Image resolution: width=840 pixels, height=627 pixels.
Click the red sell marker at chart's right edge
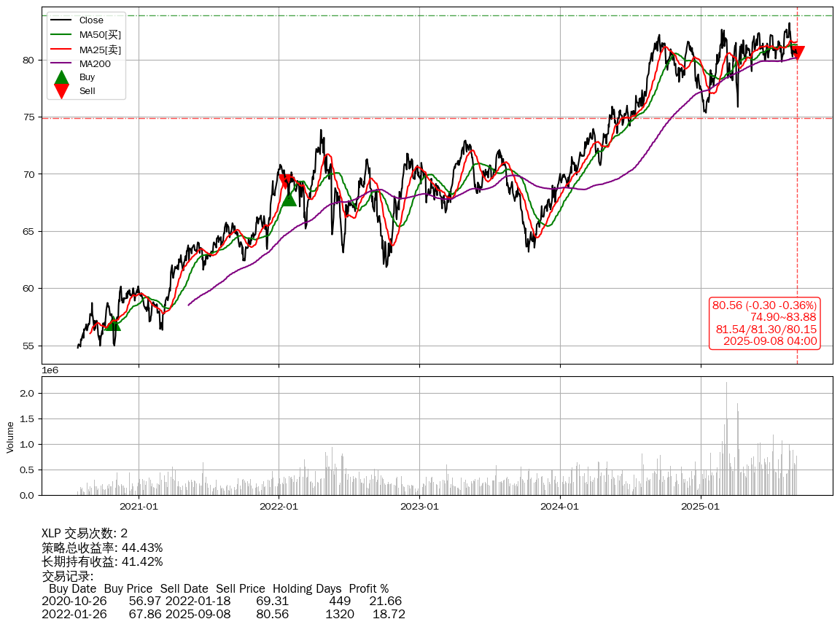click(x=797, y=52)
